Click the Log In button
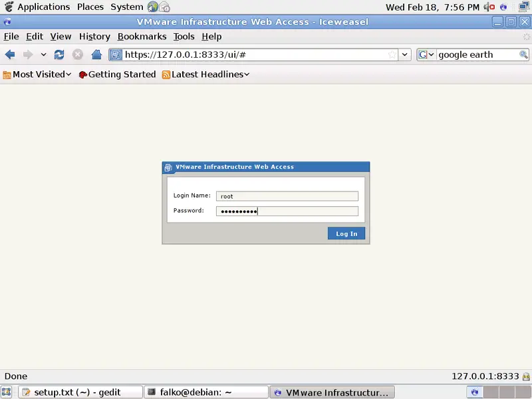Viewport: 532px width, 399px height. tap(346, 233)
